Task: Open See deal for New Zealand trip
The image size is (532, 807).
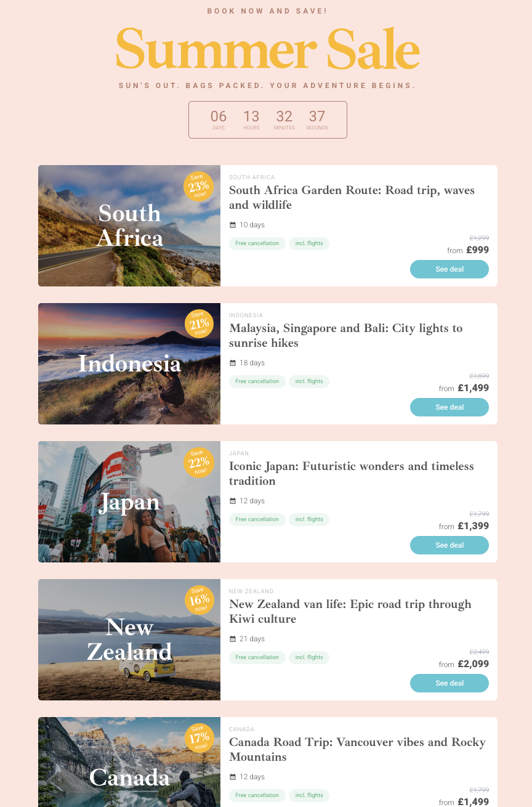Action: (449, 683)
